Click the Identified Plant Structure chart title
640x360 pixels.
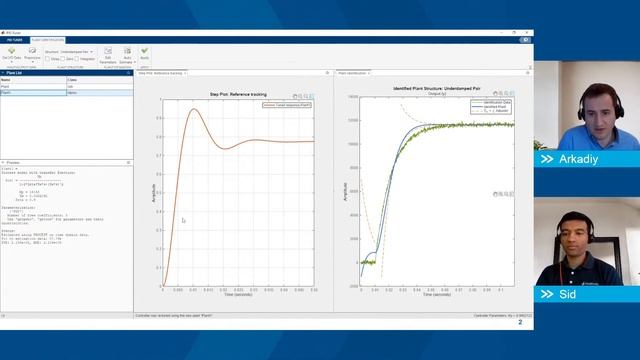coord(437,88)
